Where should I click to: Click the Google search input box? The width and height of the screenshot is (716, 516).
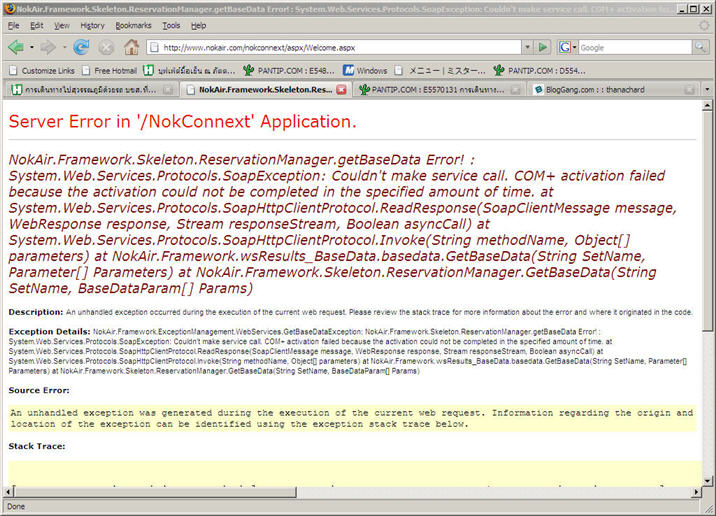(635, 47)
